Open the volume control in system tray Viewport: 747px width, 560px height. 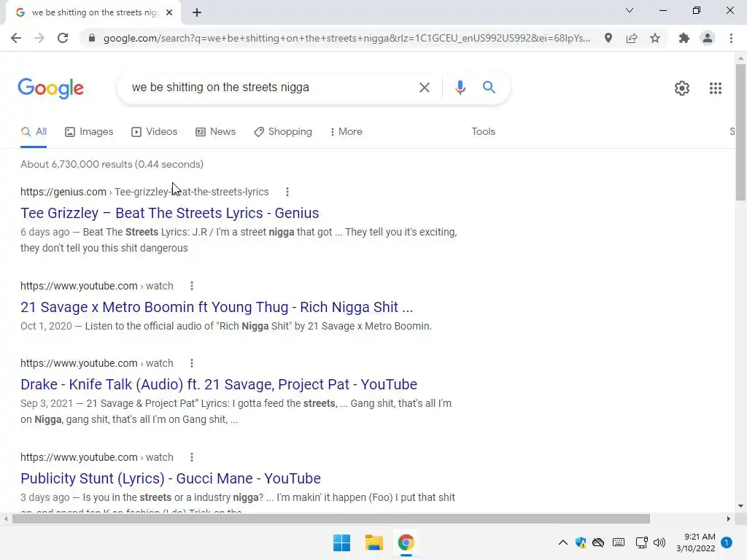(x=659, y=542)
